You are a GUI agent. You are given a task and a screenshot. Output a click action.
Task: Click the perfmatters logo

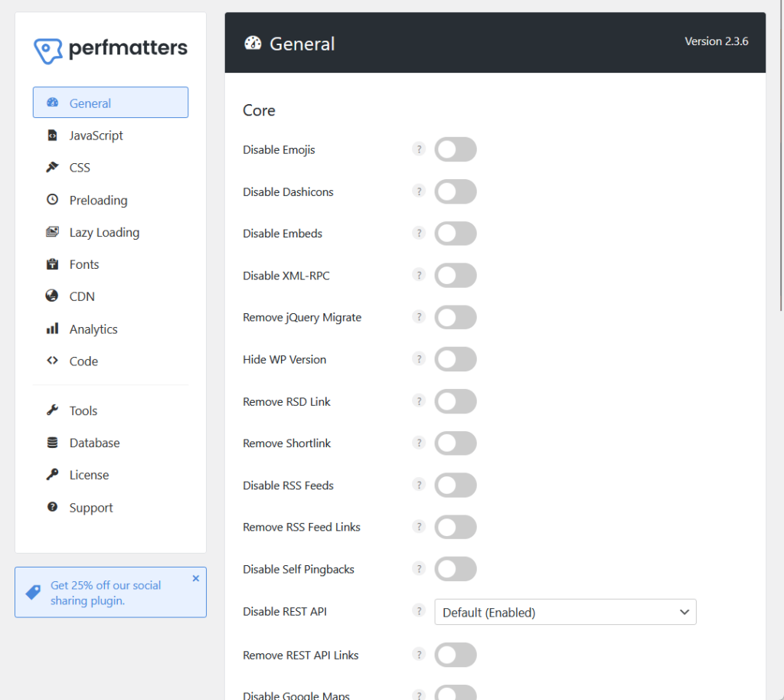(110, 50)
